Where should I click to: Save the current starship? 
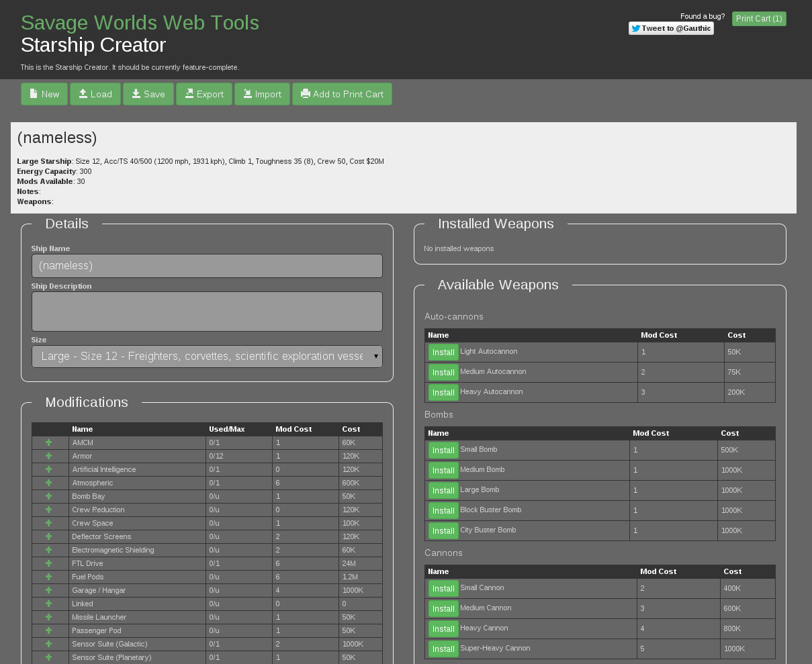pyautogui.click(x=148, y=94)
